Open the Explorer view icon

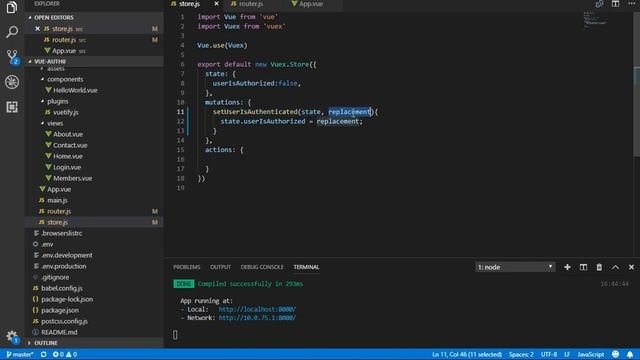tap(12, 7)
